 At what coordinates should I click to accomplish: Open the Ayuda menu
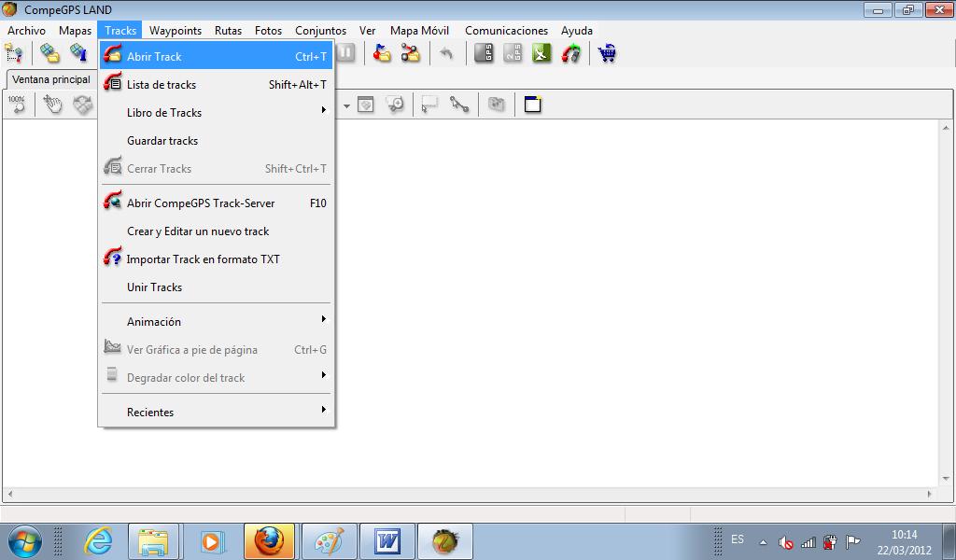pyautogui.click(x=577, y=31)
